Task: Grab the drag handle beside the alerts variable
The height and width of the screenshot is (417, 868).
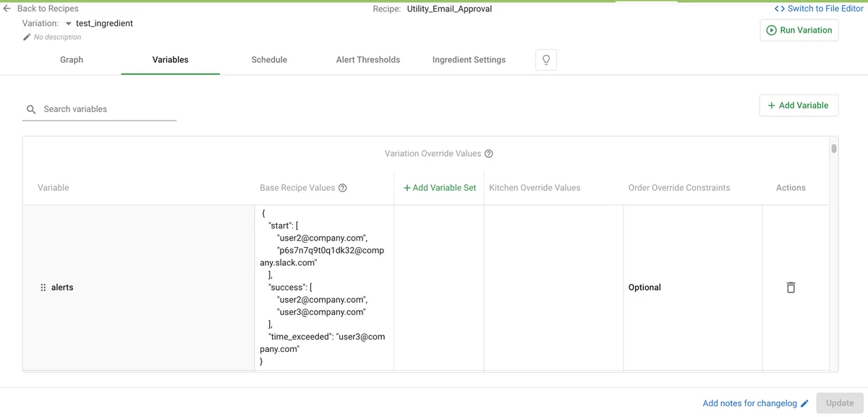Action: click(42, 287)
